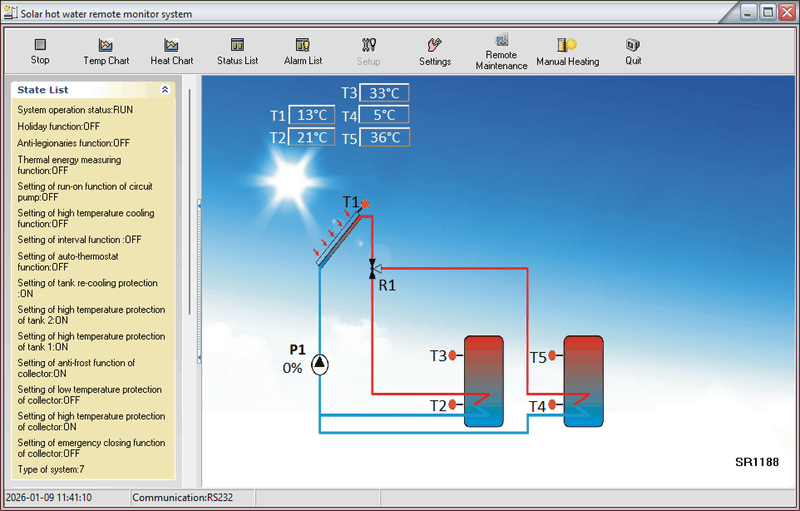Click the T5 sensor on second tank
The height and width of the screenshot is (511, 800).
(x=552, y=355)
